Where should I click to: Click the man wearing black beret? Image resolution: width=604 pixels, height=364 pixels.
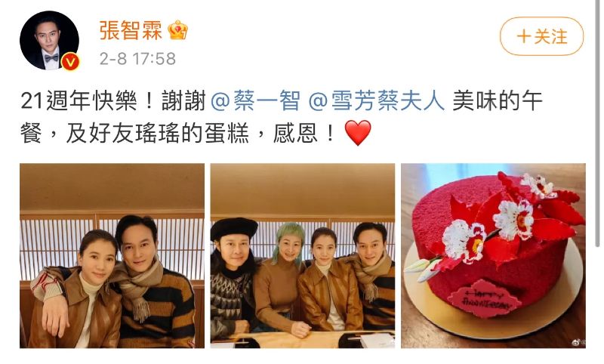pyautogui.click(x=233, y=276)
